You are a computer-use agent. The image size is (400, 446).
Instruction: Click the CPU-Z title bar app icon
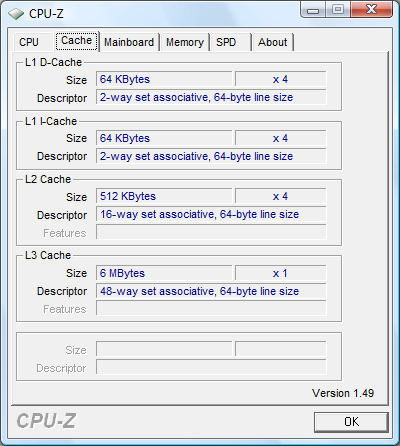pos(16,14)
